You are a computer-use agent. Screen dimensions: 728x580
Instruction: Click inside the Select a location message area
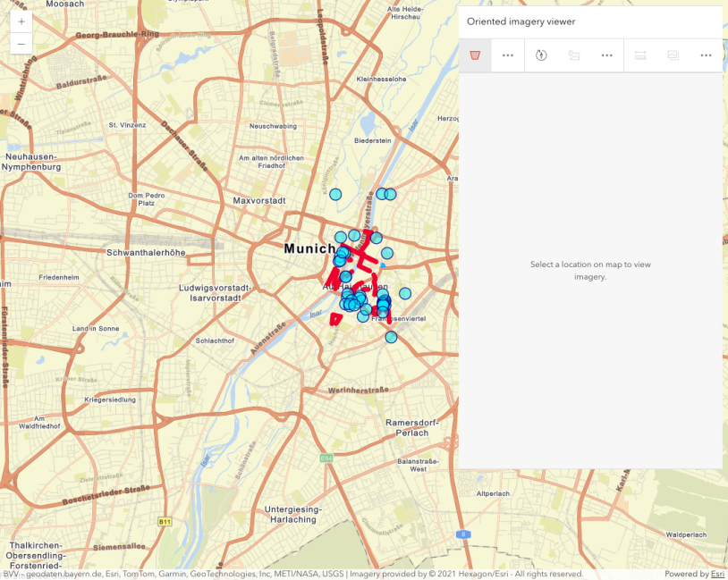point(589,271)
